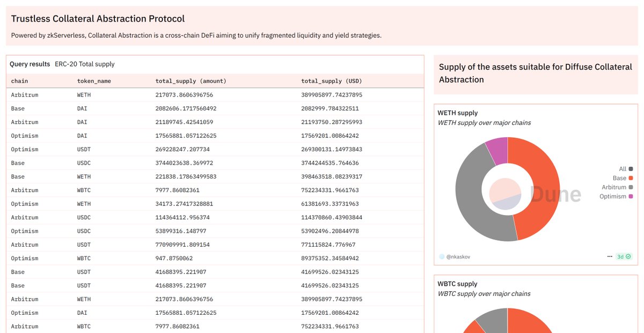
Task: Click 'WBTC supply over major chains' subtitle
Action: click(484, 294)
